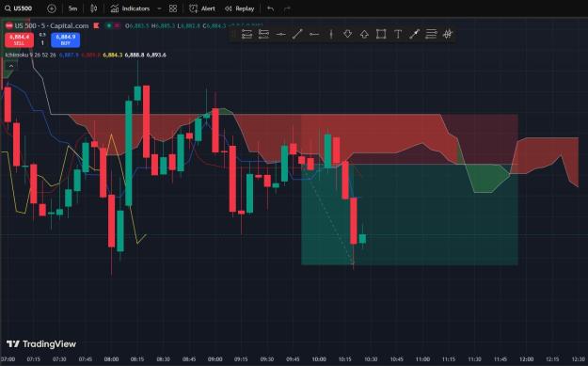This screenshot has width=588, height=366.
Task: Select the rectangle drawing tool
Action: click(381, 34)
